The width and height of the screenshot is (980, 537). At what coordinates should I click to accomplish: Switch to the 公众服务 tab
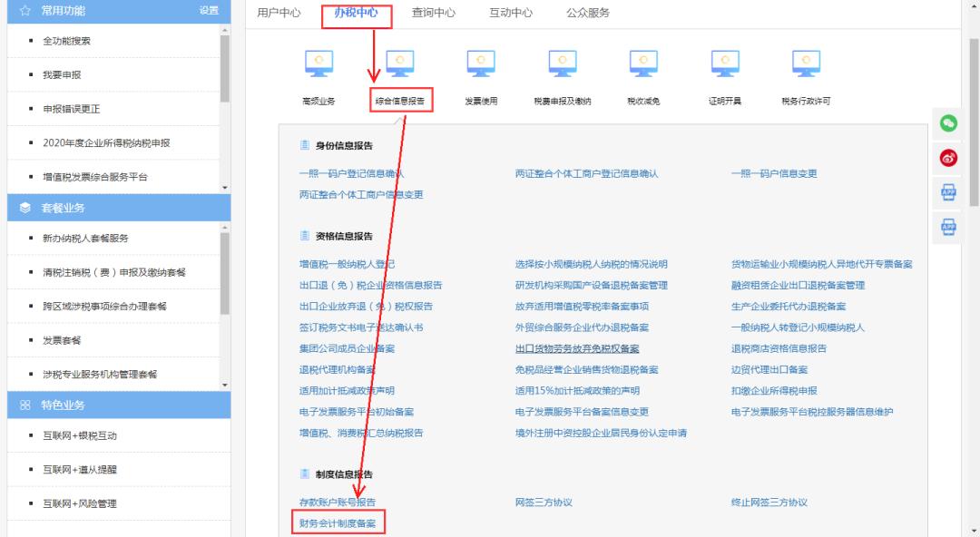tap(589, 13)
